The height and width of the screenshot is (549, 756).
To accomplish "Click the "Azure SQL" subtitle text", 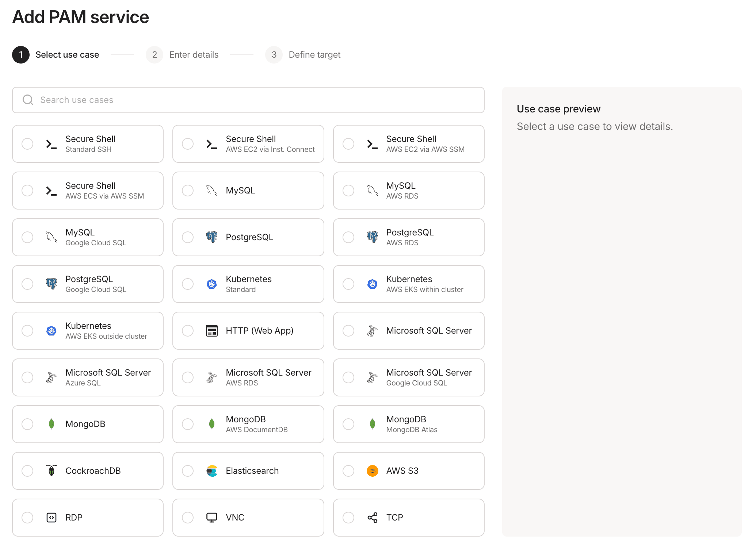I will pos(83,383).
